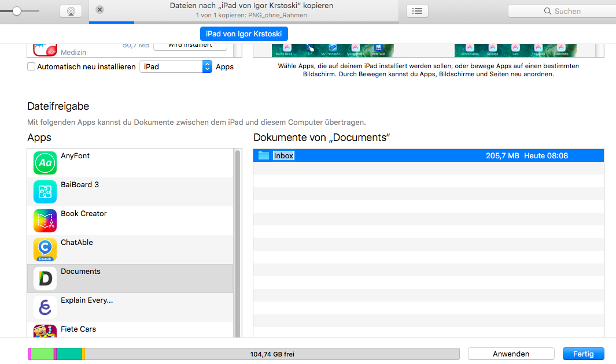Open the iPad device type dropdown
This screenshot has width=616, height=364.
(176, 66)
